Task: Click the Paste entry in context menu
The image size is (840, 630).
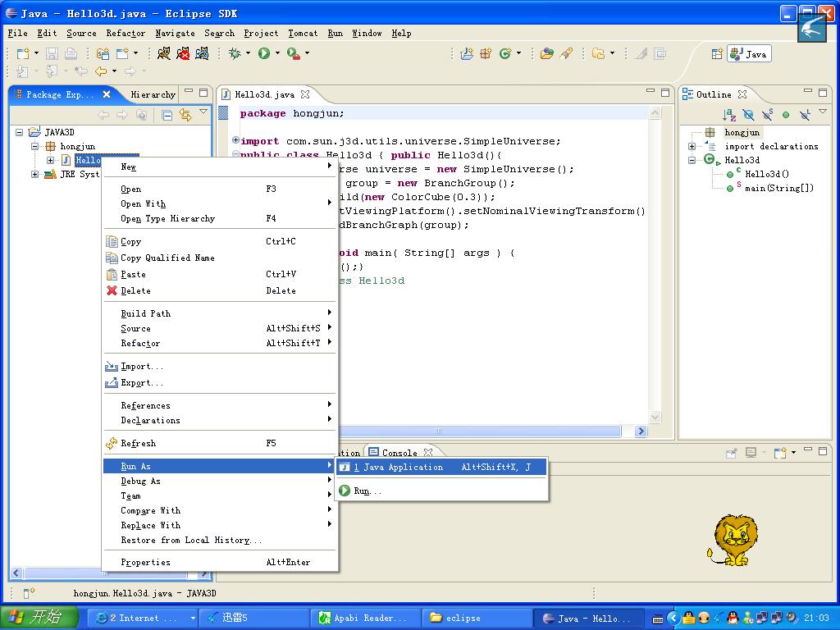Action: click(x=220, y=274)
